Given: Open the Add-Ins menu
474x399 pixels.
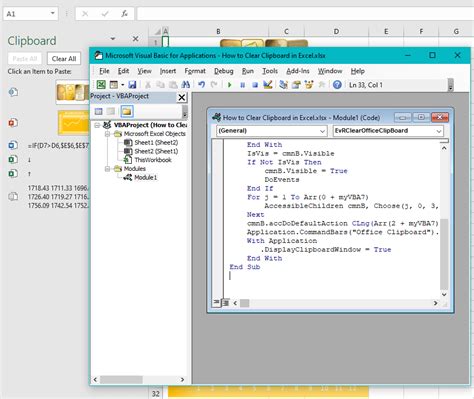Looking at the screenshot, I should click(298, 71).
